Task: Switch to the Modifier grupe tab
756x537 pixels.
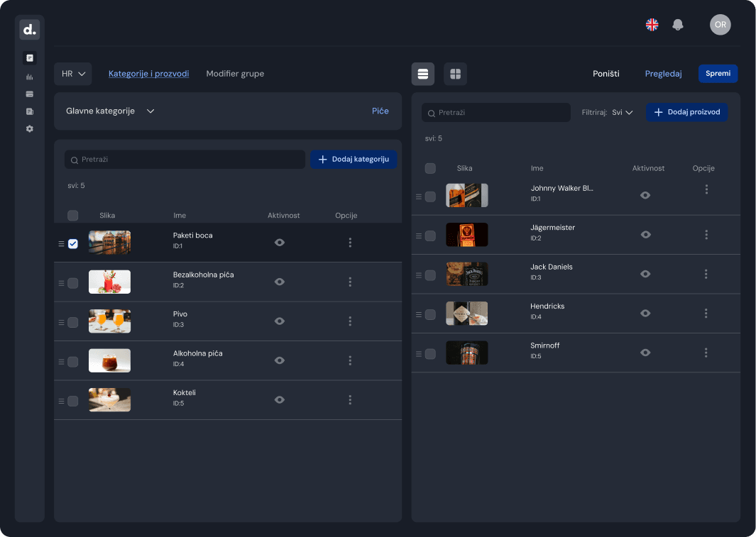Action: (x=235, y=74)
